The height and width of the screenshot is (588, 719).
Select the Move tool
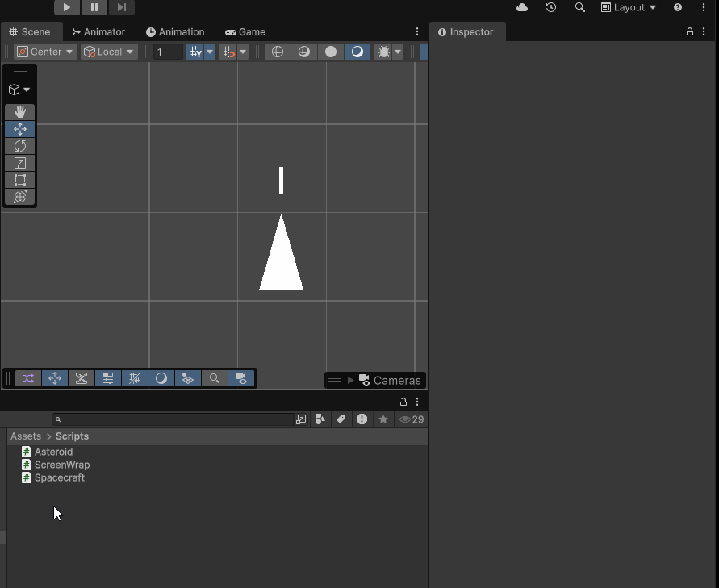pyautogui.click(x=19, y=129)
